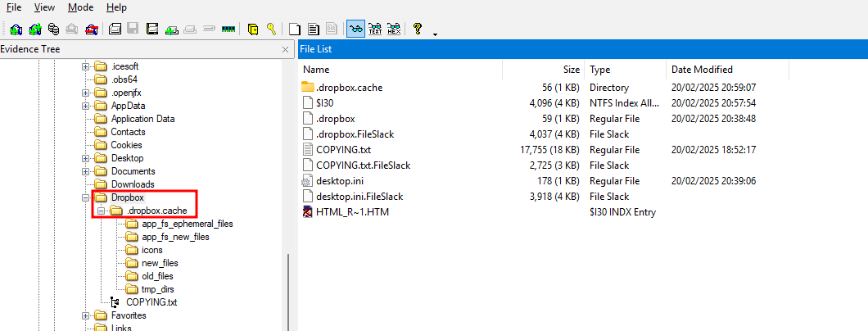Image resolution: width=868 pixels, height=331 pixels.
Task: Click the Export File Hash List icon
Action: [x=314, y=29]
